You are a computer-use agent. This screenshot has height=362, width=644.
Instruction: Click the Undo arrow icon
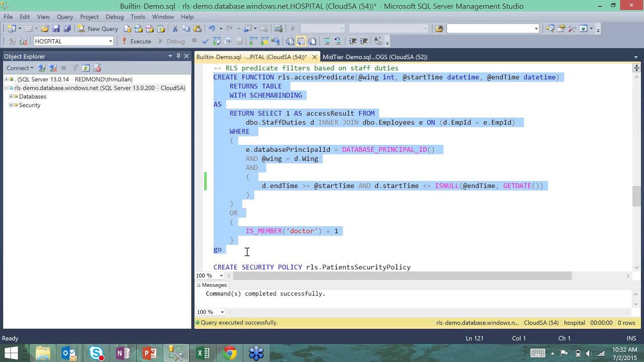(212, 29)
